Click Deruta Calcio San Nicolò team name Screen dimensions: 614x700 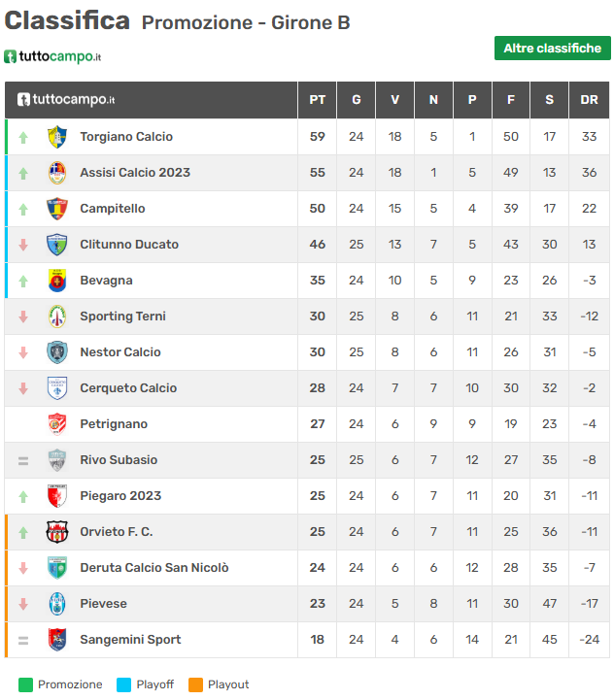(x=154, y=568)
